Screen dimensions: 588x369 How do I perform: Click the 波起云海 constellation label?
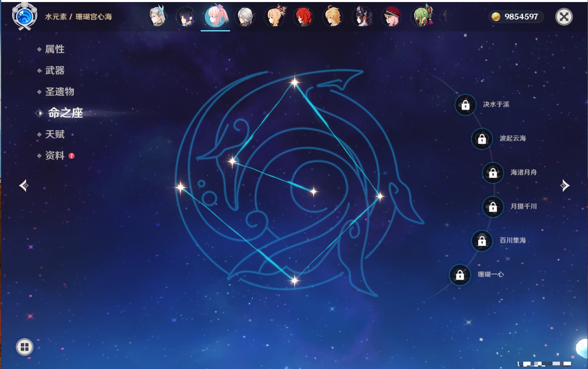point(513,138)
